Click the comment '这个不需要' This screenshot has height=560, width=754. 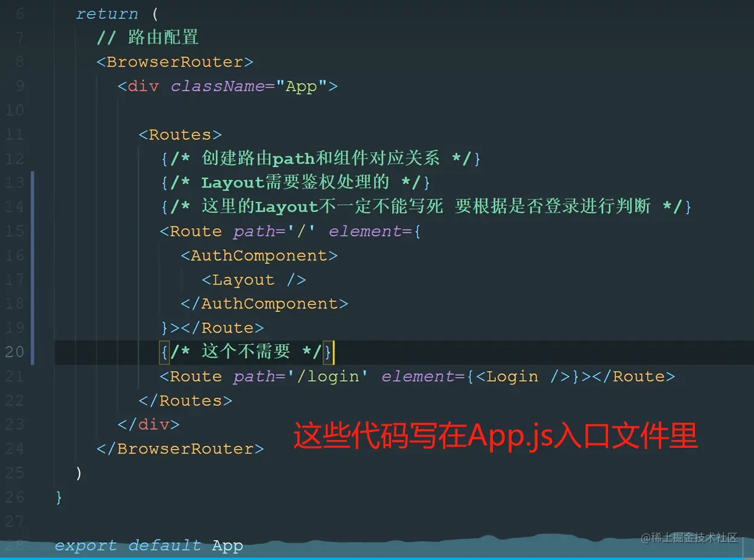[x=247, y=351]
